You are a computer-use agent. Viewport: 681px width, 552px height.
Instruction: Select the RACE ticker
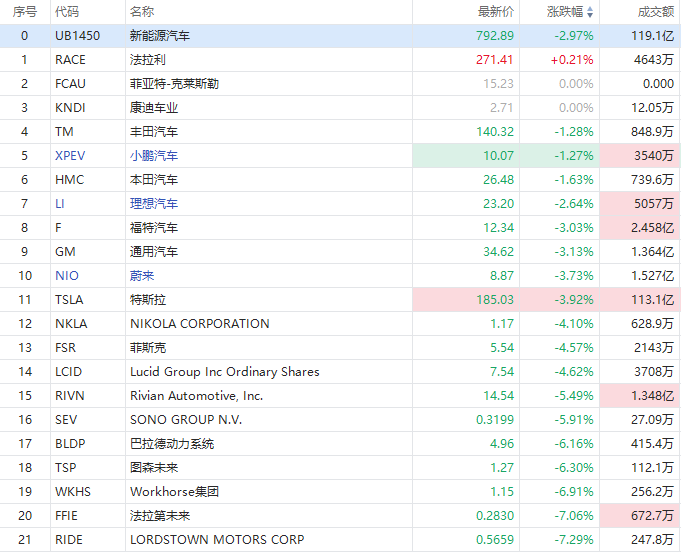(x=70, y=59)
